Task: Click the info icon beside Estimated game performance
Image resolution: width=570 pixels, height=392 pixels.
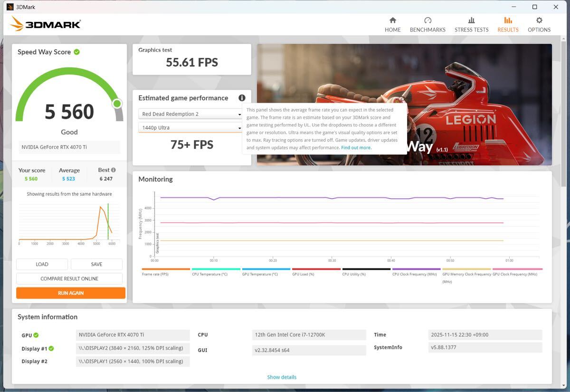Action: tap(242, 98)
